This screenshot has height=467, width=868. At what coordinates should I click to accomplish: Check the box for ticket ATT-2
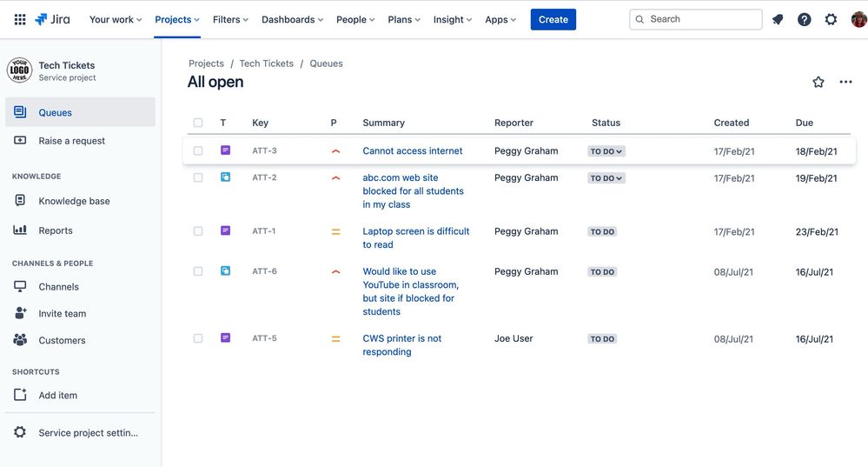click(198, 177)
